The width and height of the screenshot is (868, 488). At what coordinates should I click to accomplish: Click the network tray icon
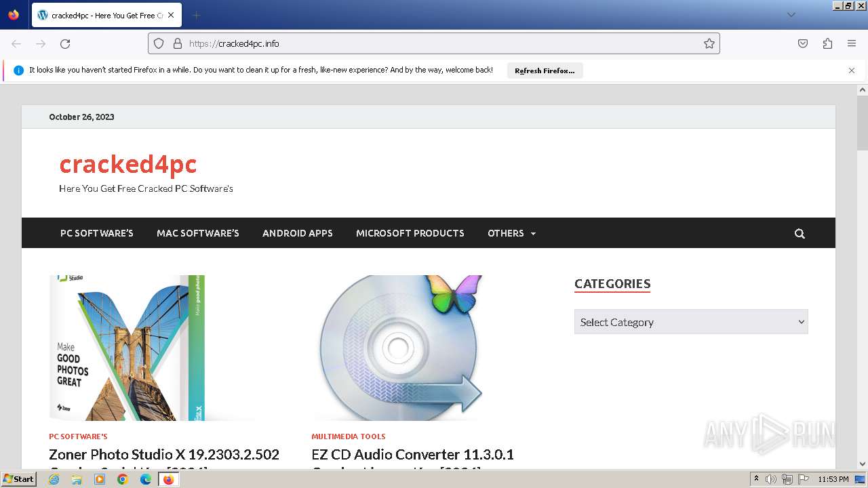(x=787, y=479)
